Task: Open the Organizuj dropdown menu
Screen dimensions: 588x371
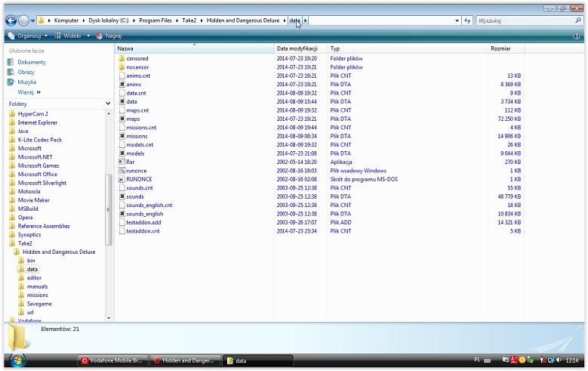Action: tap(28, 36)
